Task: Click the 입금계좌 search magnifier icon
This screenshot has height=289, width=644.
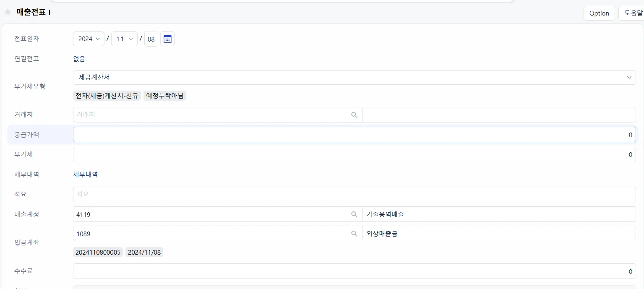Action: (x=354, y=234)
